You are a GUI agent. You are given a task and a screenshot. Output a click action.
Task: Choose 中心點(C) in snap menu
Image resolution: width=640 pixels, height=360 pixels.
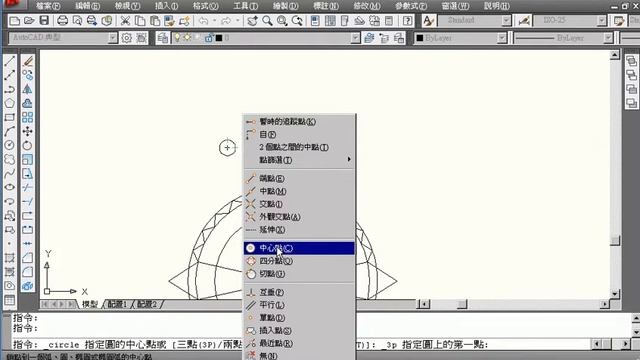[300, 248]
